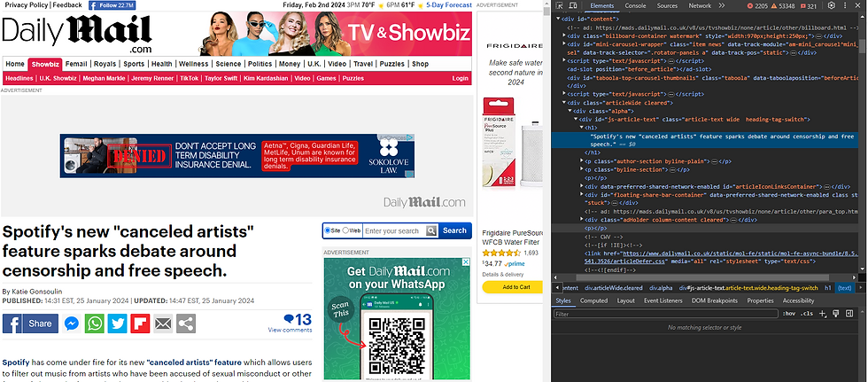Image resolution: width=868 pixels, height=382 pixels.
Task: Click the red error count 2205
Action: coord(757,6)
